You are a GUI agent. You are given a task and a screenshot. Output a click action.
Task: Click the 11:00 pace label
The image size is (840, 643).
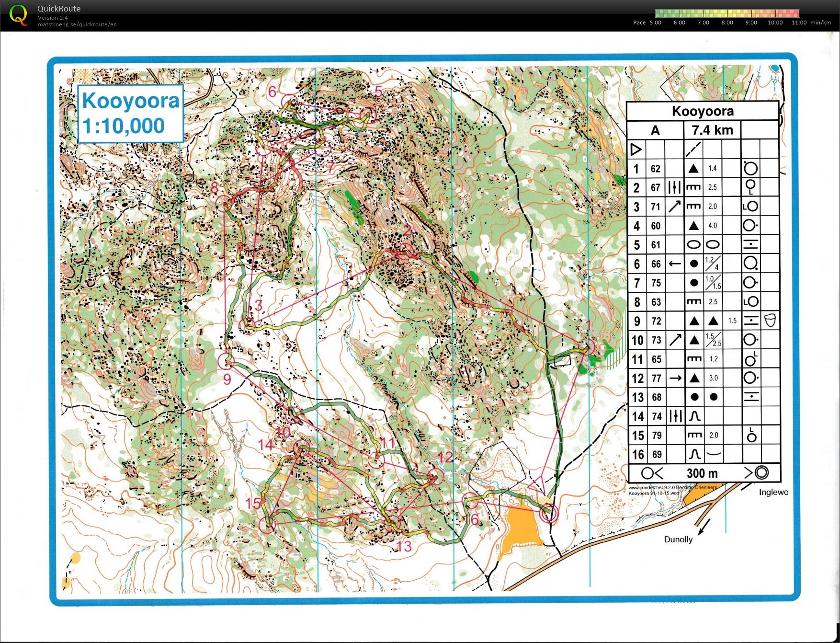pyautogui.click(x=799, y=23)
